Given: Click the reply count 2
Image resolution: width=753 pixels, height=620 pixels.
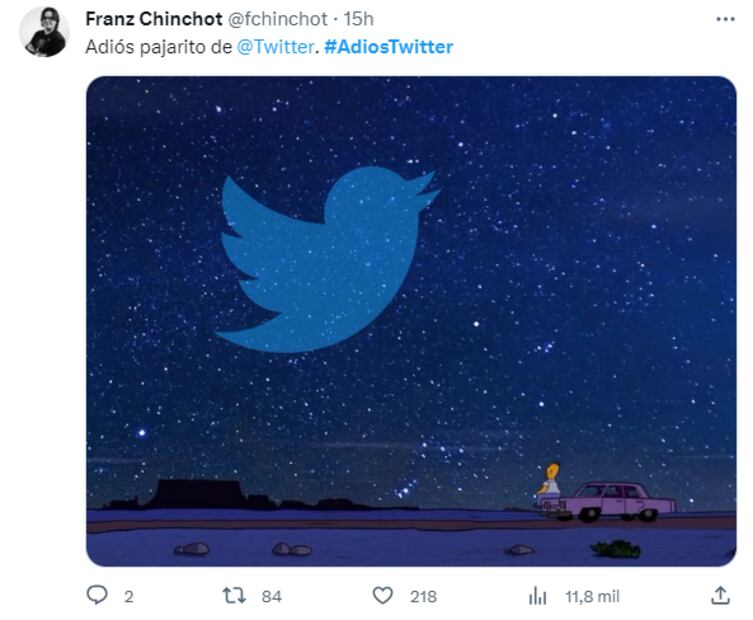Looking at the screenshot, I should point(128,596).
